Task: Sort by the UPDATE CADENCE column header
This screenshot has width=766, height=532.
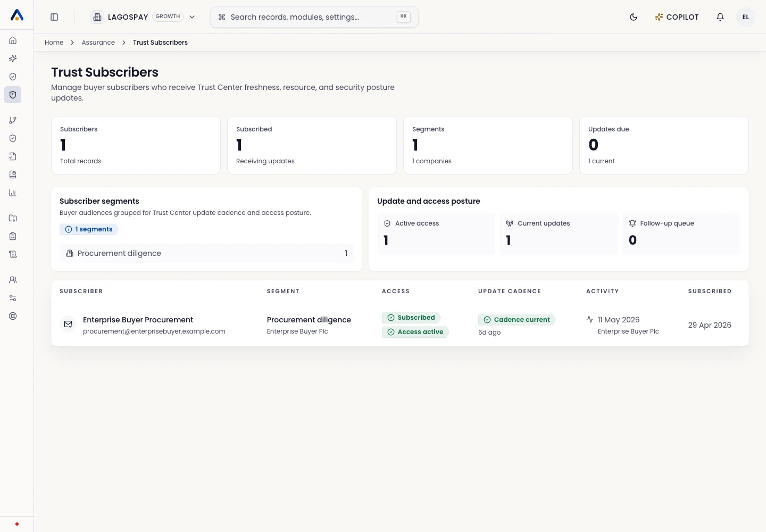Action: 510,292
